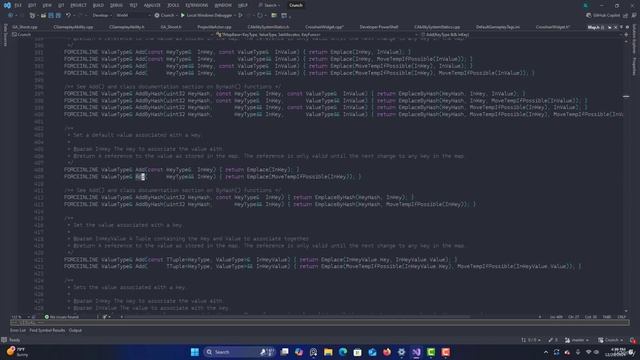Open the File menu
The image size is (640, 360).
(x=18, y=5)
